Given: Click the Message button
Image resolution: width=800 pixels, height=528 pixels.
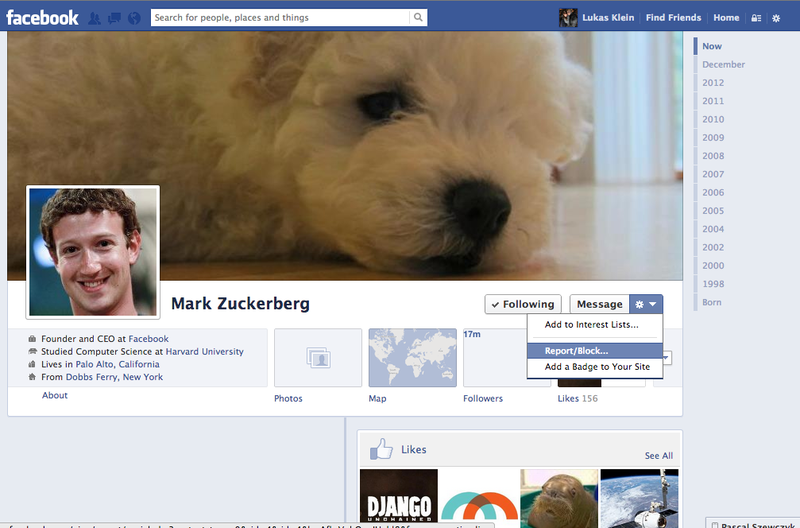Looking at the screenshot, I should (x=599, y=304).
